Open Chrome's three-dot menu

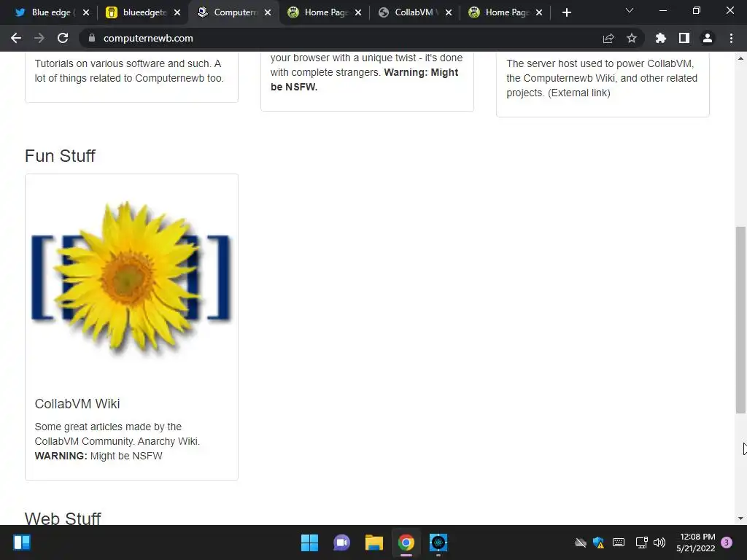[x=731, y=38]
